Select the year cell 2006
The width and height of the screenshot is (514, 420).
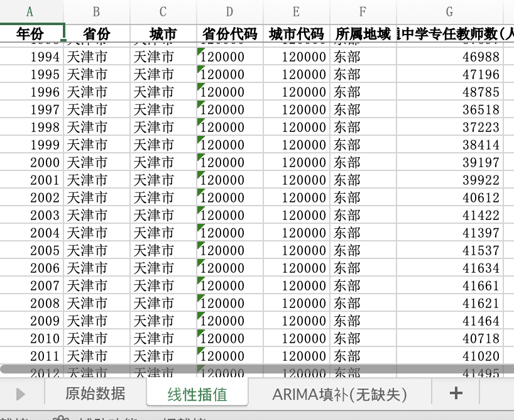coord(31,268)
